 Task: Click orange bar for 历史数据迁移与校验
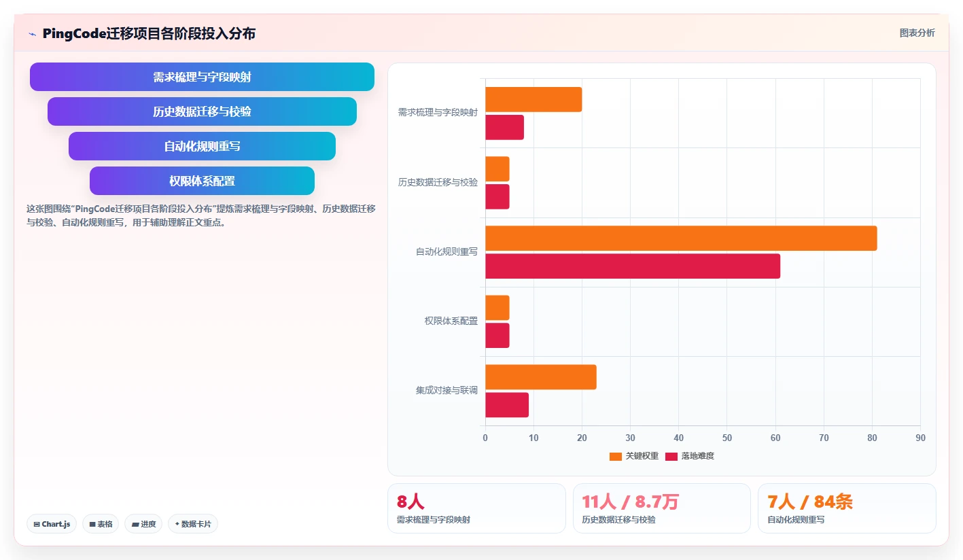point(497,169)
